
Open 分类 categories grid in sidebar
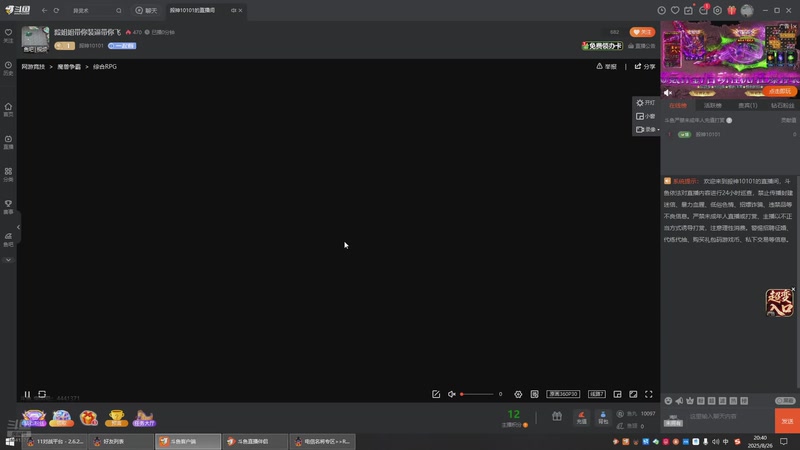pyautogui.click(x=8, y=175)
